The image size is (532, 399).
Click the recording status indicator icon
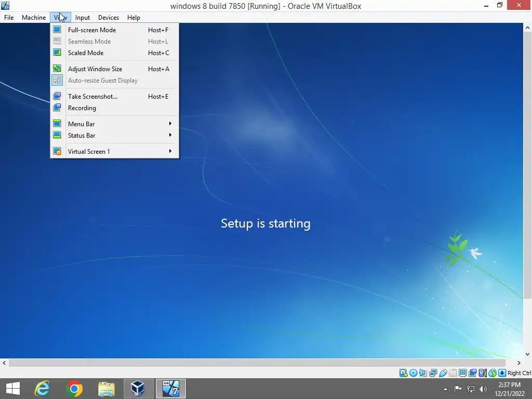[x=472, y=373]
